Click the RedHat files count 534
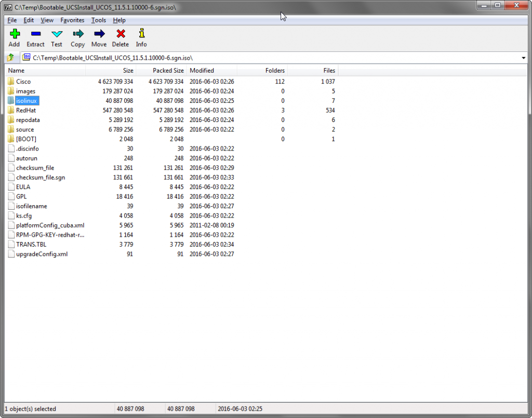Viewport: 532px width, 418px height. coord(330,110)
